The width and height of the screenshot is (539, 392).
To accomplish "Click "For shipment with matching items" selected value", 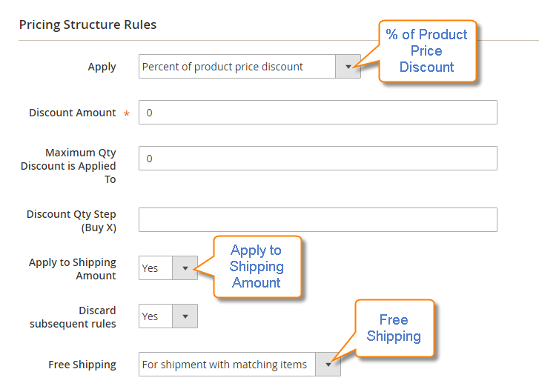I will (x=225, y=365).
